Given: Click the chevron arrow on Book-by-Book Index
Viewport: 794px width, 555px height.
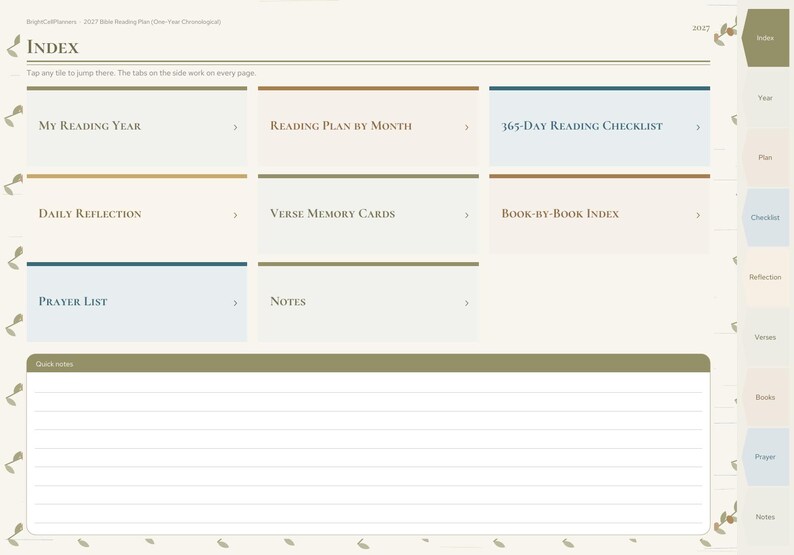Looking at the screenshot, I should 698,215.
